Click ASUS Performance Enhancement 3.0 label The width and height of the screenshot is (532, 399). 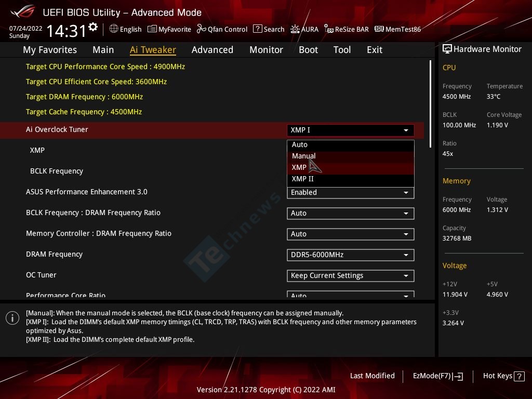click(x=87, y=192)
